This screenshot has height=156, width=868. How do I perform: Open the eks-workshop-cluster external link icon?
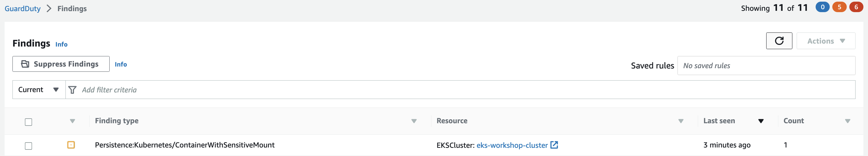click(554, 145)
